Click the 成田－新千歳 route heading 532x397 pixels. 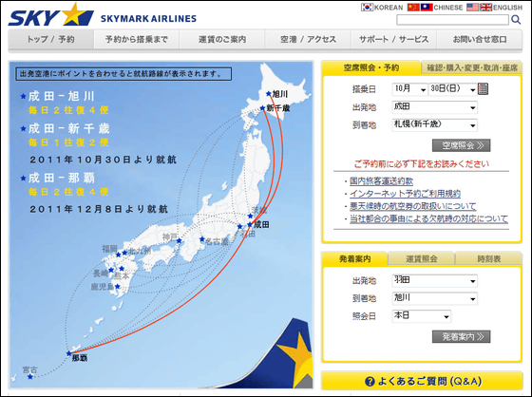[x=69, y=128]
